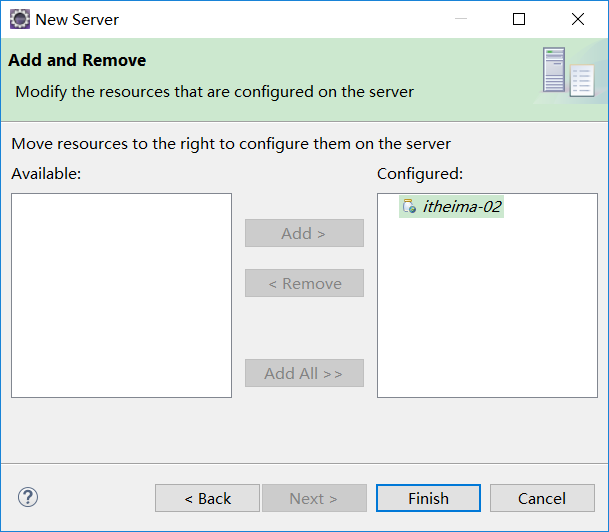Viewport: 609px width, 532px height.
Task: Close the New Server window
Action: click(578, 19)
